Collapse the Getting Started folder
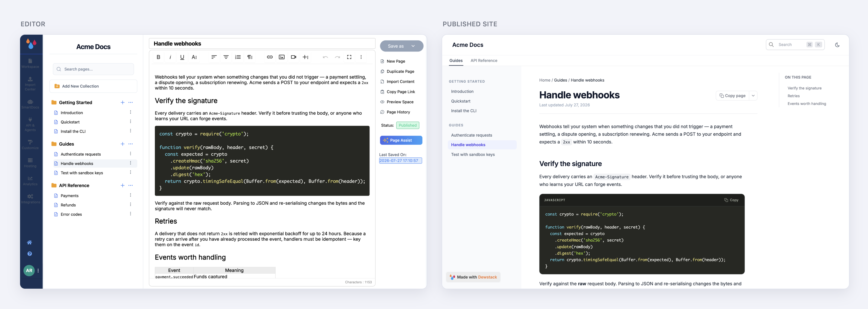This screenshot has width=868, height=309. pyautogui.click(x=54, y=102)
